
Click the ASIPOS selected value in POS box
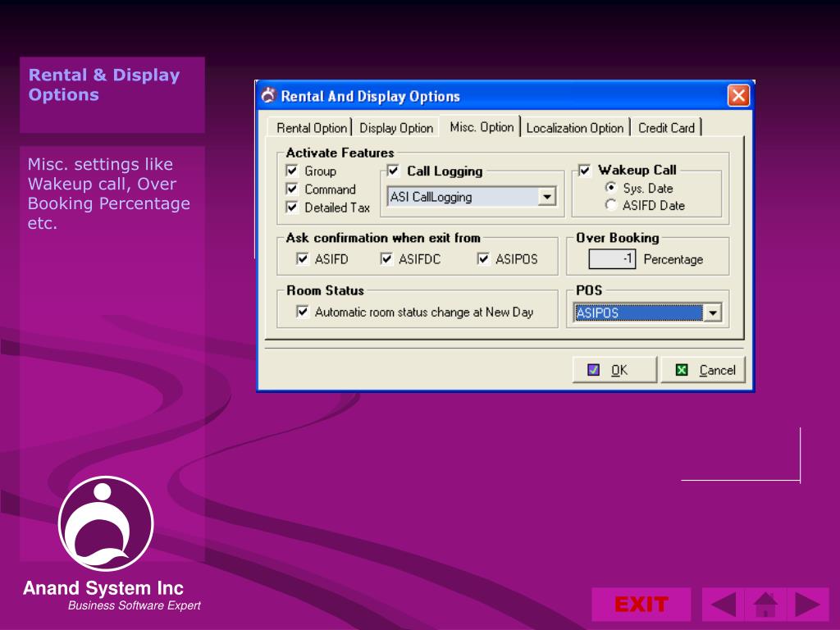(638, 313)
